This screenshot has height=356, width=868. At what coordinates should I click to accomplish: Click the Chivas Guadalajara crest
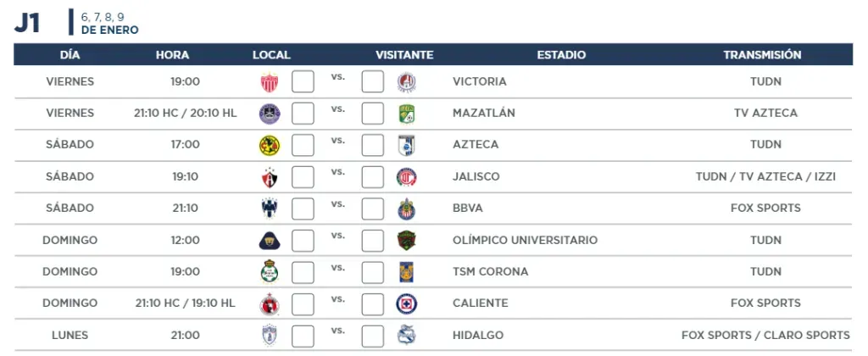click(406, 209)
